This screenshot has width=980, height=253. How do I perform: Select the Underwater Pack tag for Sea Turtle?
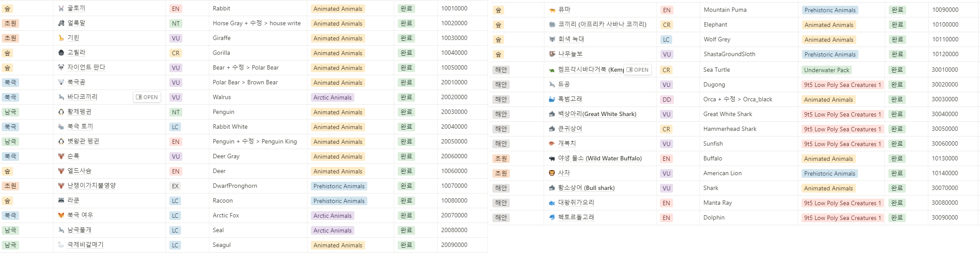[827, 70]
